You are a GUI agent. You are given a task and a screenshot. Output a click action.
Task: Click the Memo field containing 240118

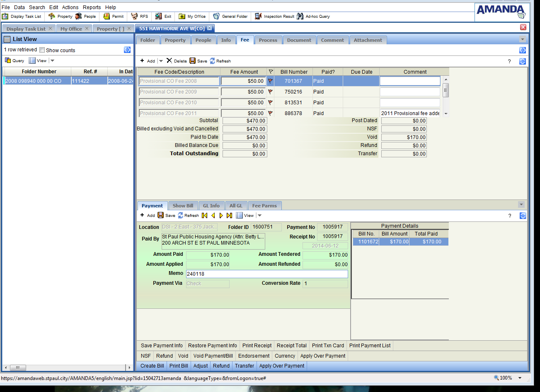tap(266, 274)
